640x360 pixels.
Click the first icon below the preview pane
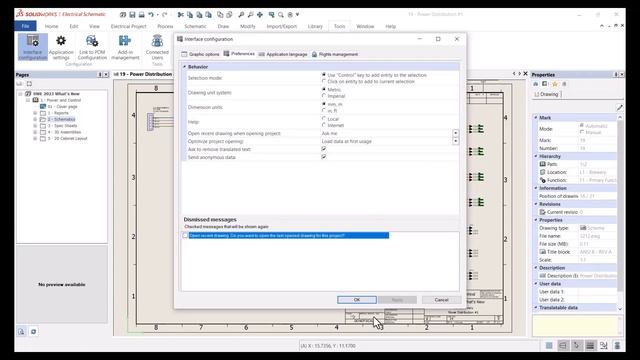(x=21, y=331)
